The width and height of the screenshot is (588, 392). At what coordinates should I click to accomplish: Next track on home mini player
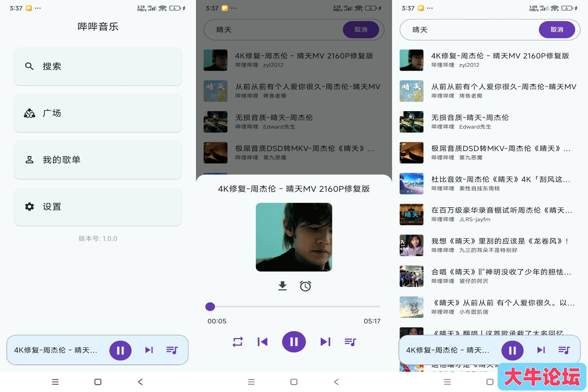tap(149, 350)
